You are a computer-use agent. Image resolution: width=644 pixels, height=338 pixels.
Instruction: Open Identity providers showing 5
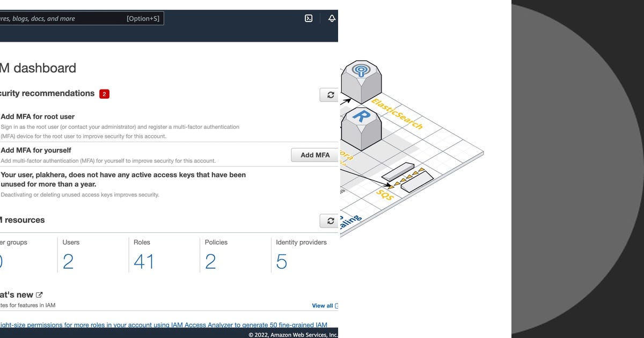coord(281,261)
